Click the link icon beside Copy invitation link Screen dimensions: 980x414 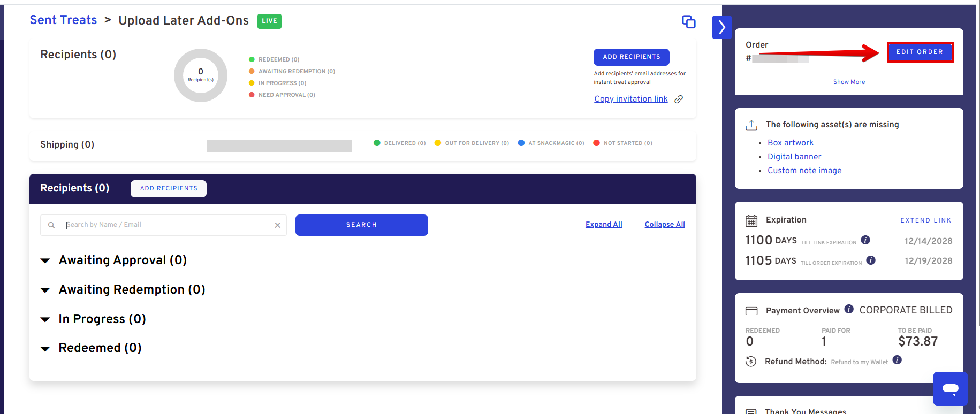(x=679, y=99)
